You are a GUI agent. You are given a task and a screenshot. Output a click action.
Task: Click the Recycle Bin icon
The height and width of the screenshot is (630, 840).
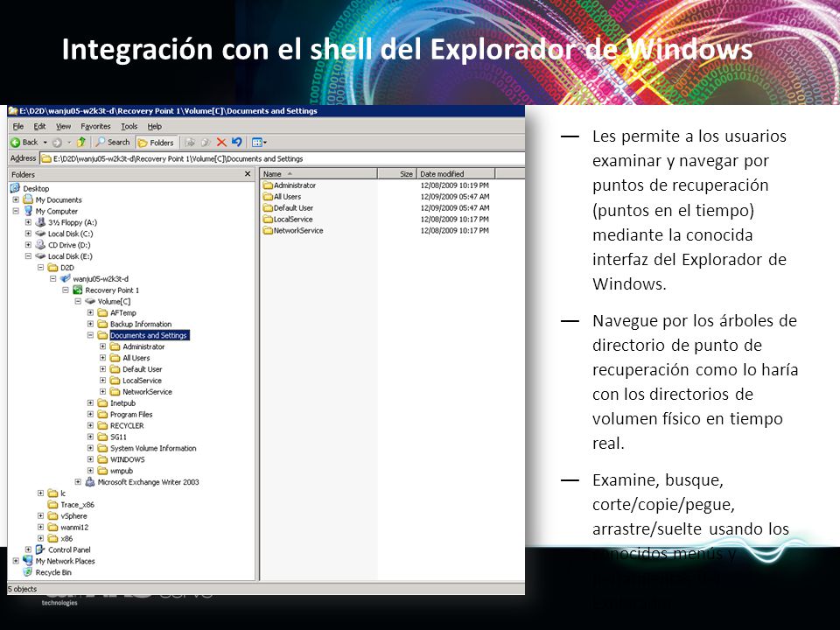tap(28, 572)
